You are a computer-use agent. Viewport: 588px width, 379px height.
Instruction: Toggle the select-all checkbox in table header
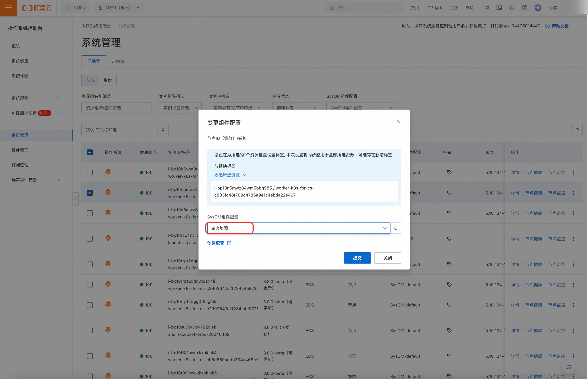pos(90,152)
